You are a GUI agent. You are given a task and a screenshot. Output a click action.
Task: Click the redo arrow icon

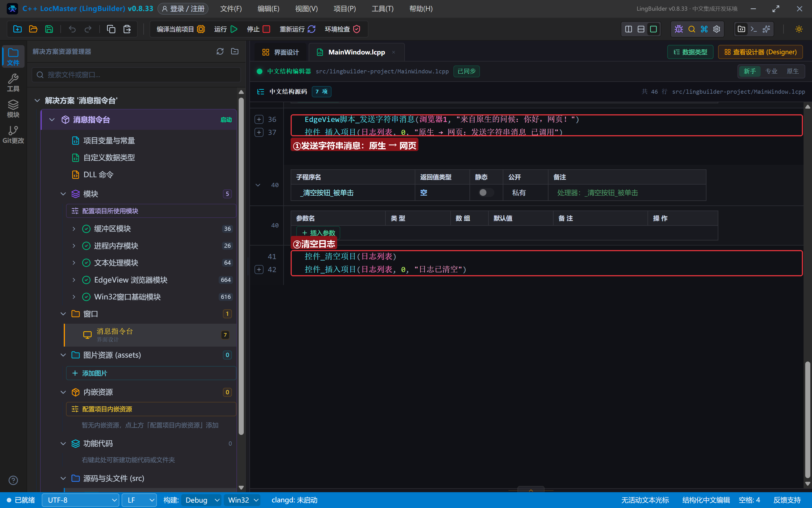(x=88, y=29)
